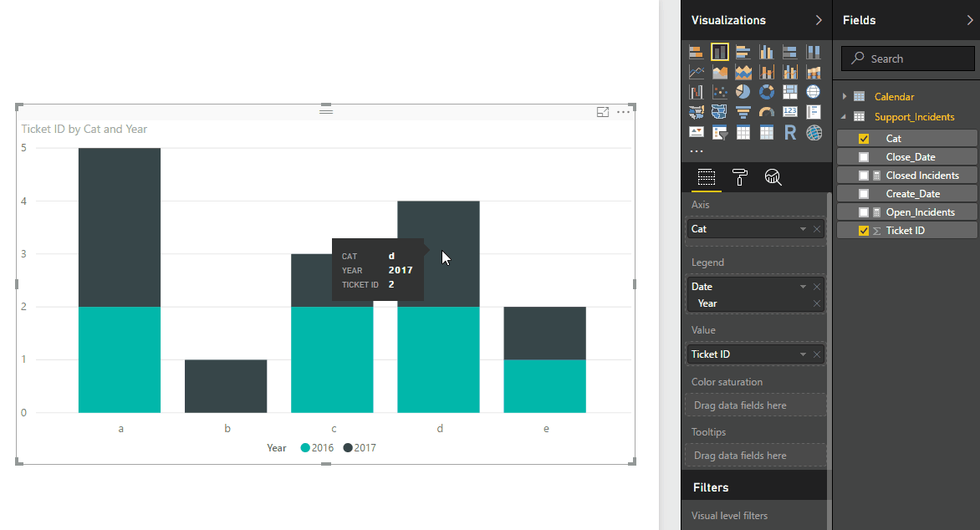Image resolution: width=980 pixels, height=530 pixels.
Task: Select the stacked column chart visual
Action: 719,52
